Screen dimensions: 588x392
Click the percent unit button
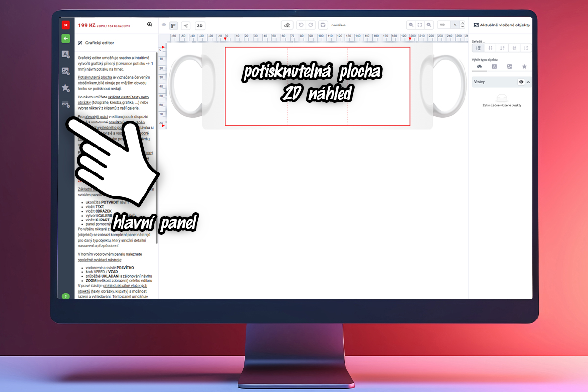455,25
